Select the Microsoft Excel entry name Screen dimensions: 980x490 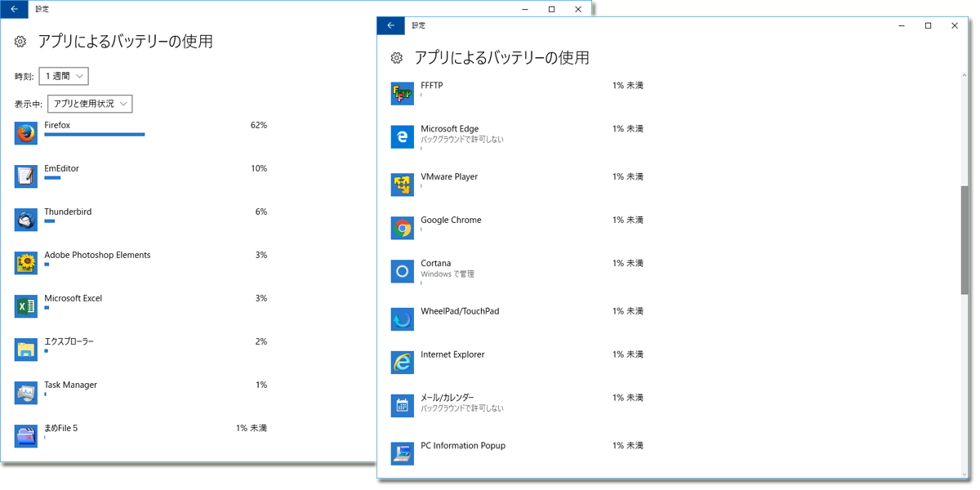pos(73,298)
